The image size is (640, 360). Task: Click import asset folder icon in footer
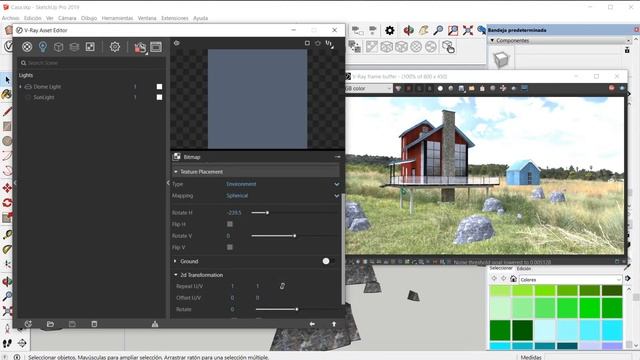[50, 324]
